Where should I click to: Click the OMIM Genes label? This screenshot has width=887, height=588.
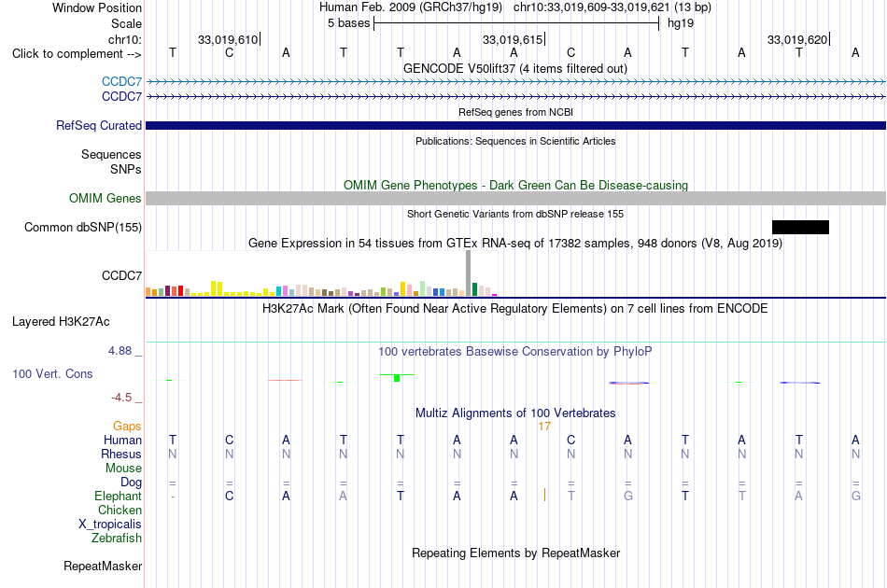tap(106, 199)
